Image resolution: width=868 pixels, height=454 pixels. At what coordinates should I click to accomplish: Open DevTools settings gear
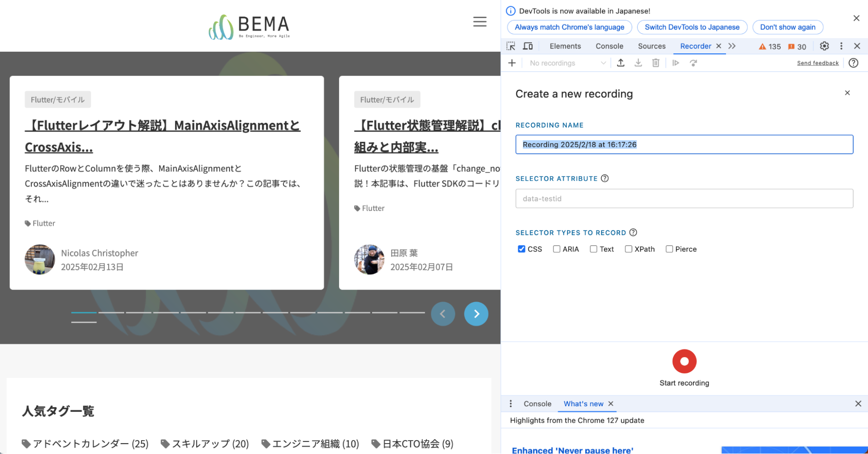click(824, 46)
